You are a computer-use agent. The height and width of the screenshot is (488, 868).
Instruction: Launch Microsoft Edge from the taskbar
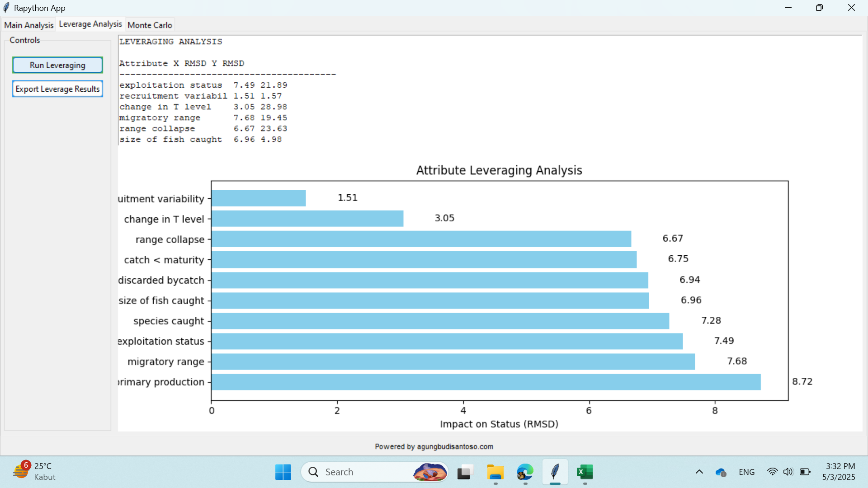pyautogui.click(x=525, y=472)
